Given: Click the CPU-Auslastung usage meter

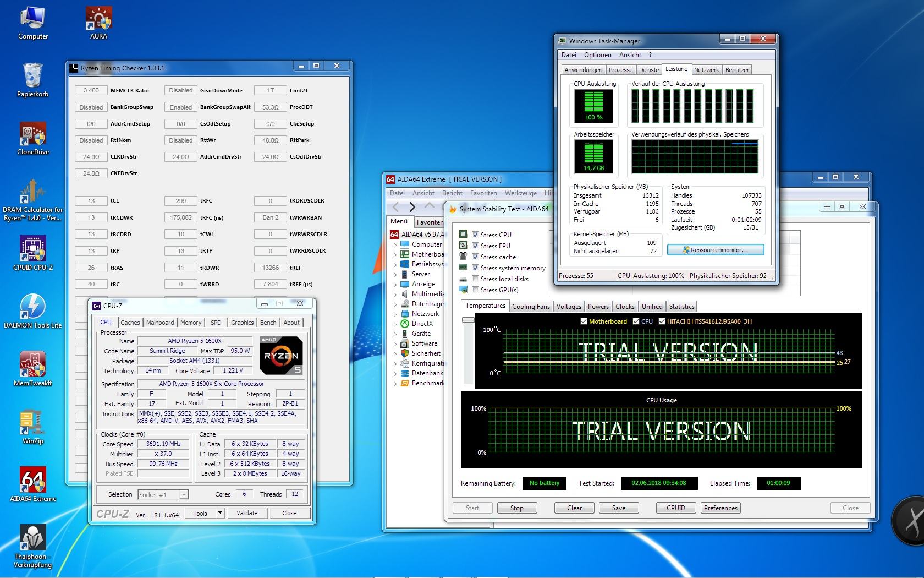Looking at the screenshot, I should (x=593, y=105).
